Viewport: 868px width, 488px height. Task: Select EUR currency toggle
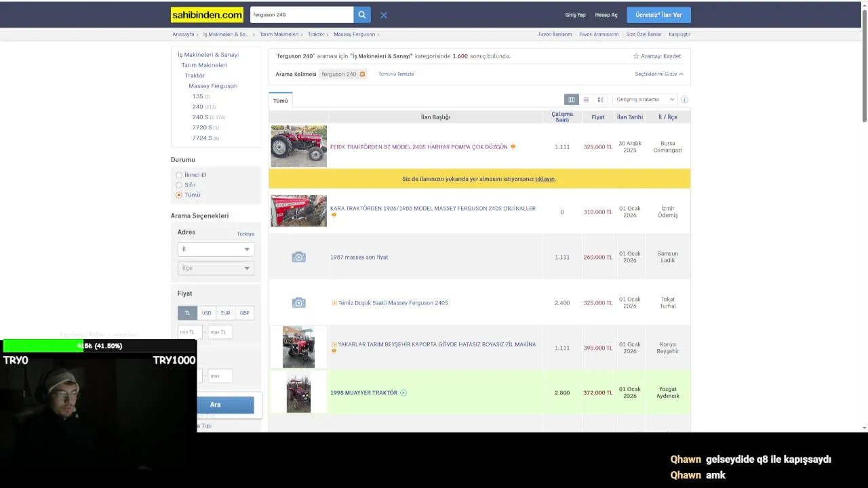(x=225, y=312)
